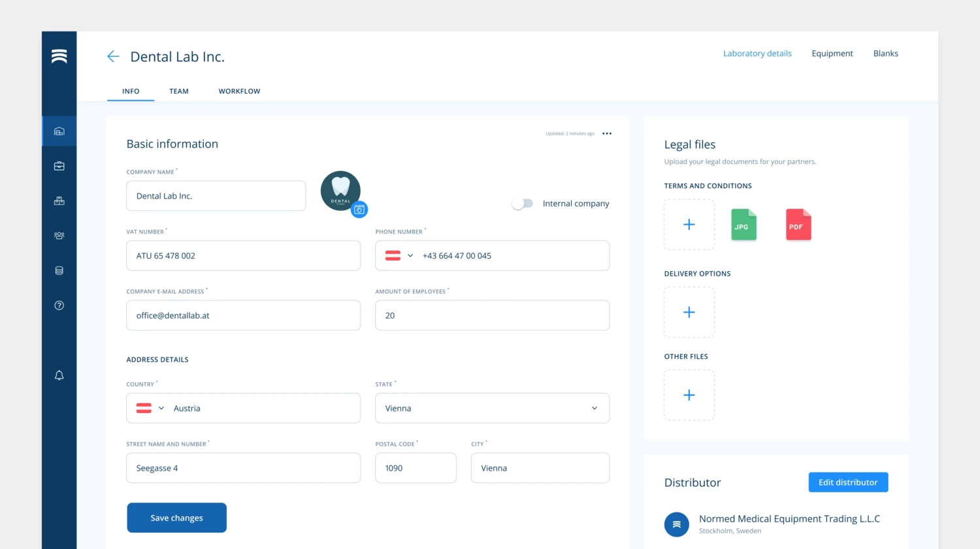This screenshot has width=980, height=549.
Task: Click the Company e-mail address field
Action: [243, 316]
